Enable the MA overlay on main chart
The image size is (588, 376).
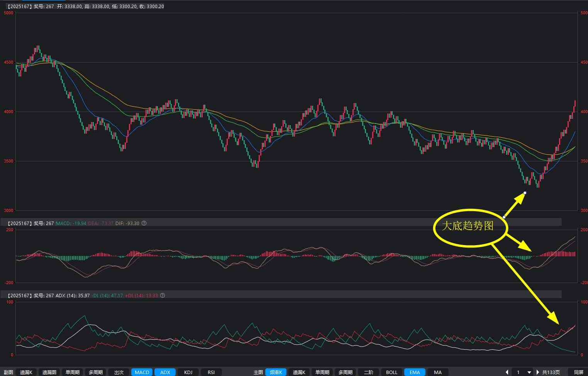[438, 372]
